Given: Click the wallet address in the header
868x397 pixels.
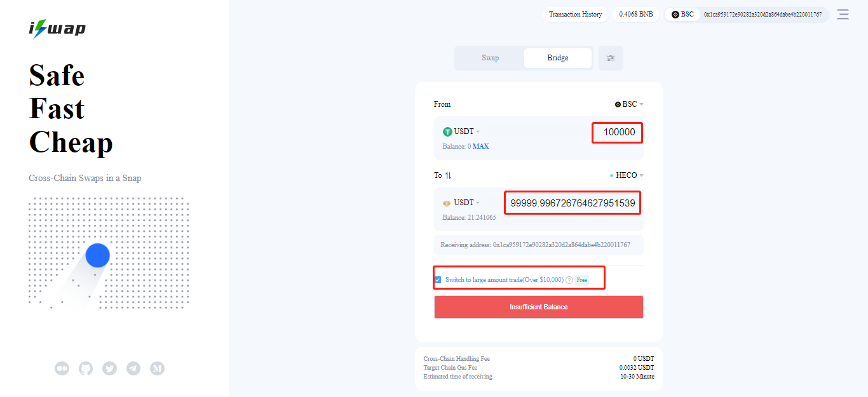Looking at the screenshot, I should pos(763,15).
